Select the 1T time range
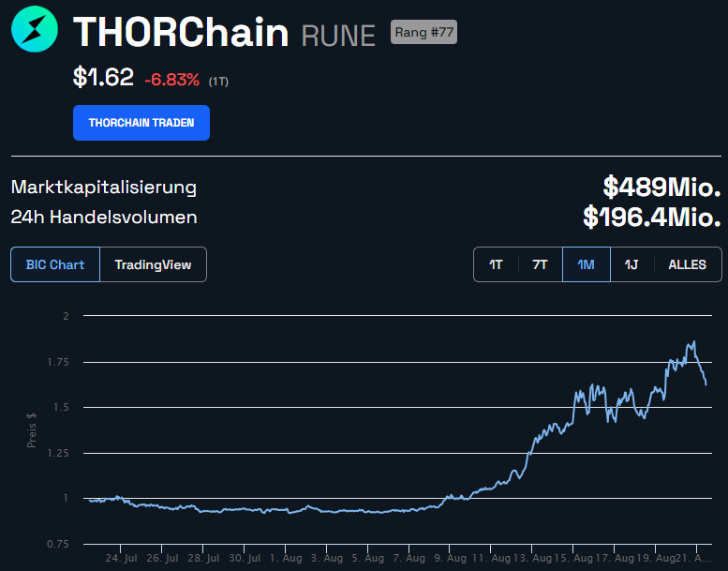Image resolution: width=728 pixels, height=571 pixels. pos(496,264)
